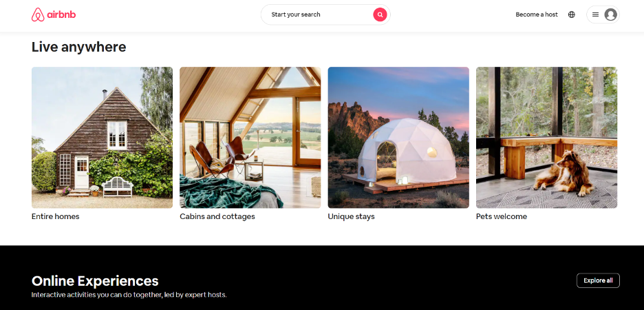Viewport: 644px width, 310px height.
Task: Click the Airbnb logo icon
Action: point(38,14)
